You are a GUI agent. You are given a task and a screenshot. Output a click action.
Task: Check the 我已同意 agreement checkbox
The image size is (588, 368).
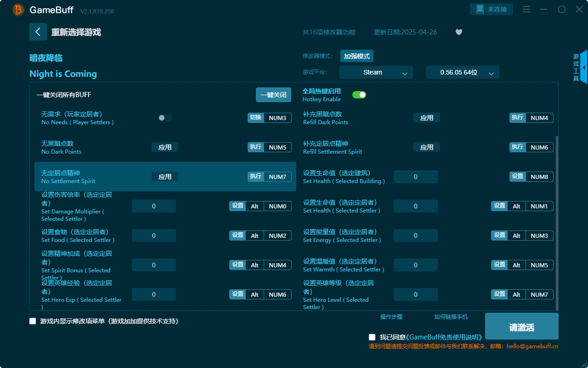372,337
